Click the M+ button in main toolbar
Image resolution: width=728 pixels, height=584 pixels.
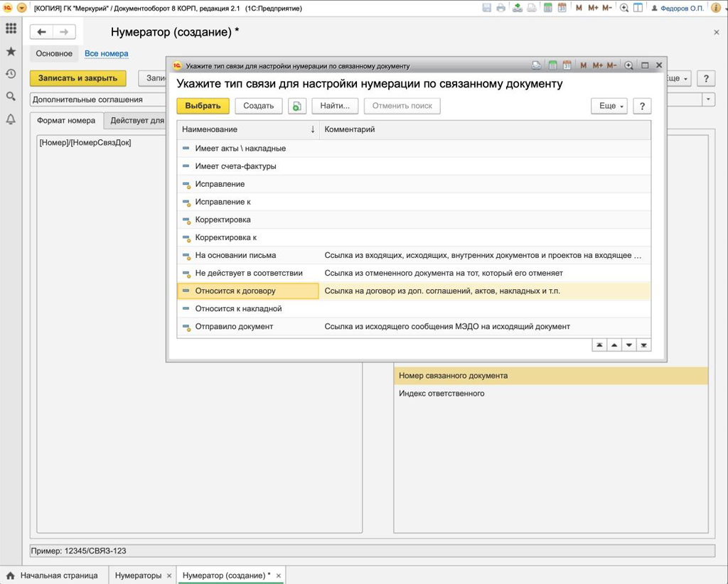pyautogui.click(x=593, y=8)
